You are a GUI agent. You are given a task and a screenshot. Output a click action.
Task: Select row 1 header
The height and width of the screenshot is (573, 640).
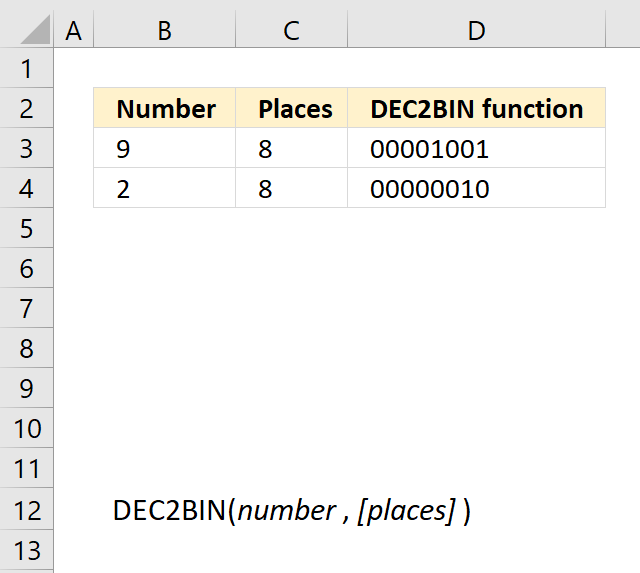pyautogui.click(x=27, y=68)
